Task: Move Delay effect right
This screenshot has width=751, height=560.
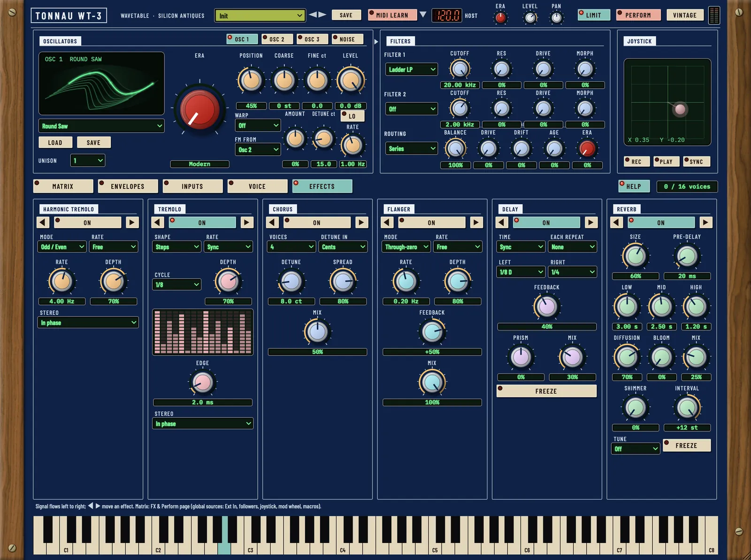Action: 591,222
